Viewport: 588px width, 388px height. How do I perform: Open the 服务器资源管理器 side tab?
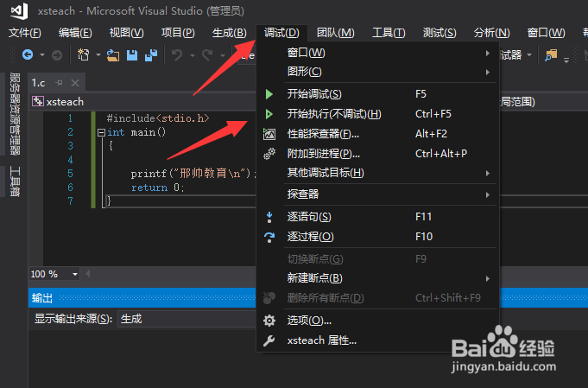(x=15, y=114)
